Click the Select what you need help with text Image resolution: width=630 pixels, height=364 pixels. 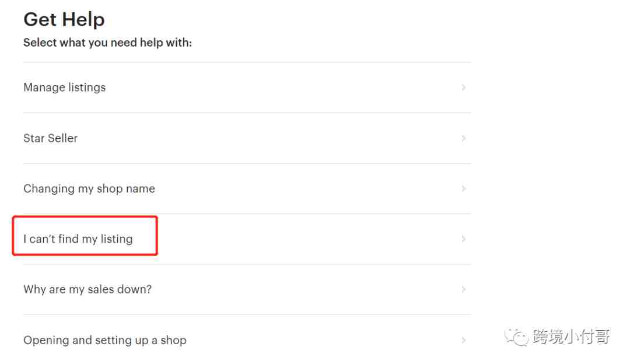[x=108, y=43]
